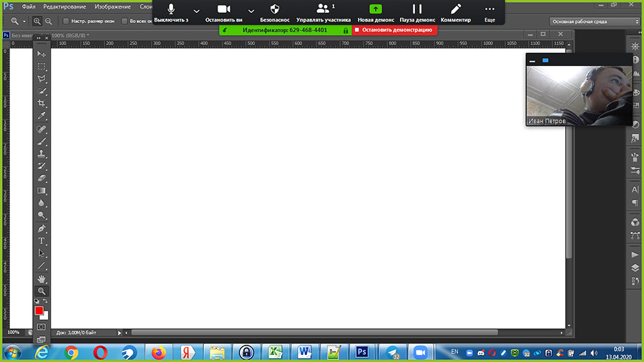Enable the resize windows to fit checkbox
This screenshot has width=644, height=362.
(x=67, y=21)
